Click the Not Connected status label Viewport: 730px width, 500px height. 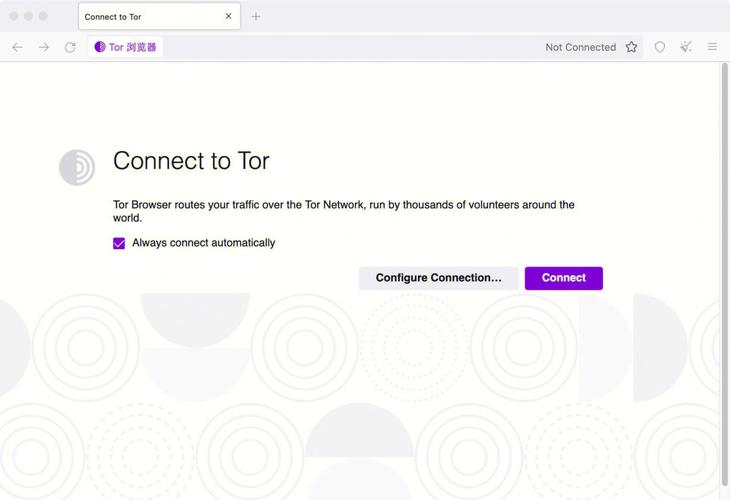click(x=580, y=47)
